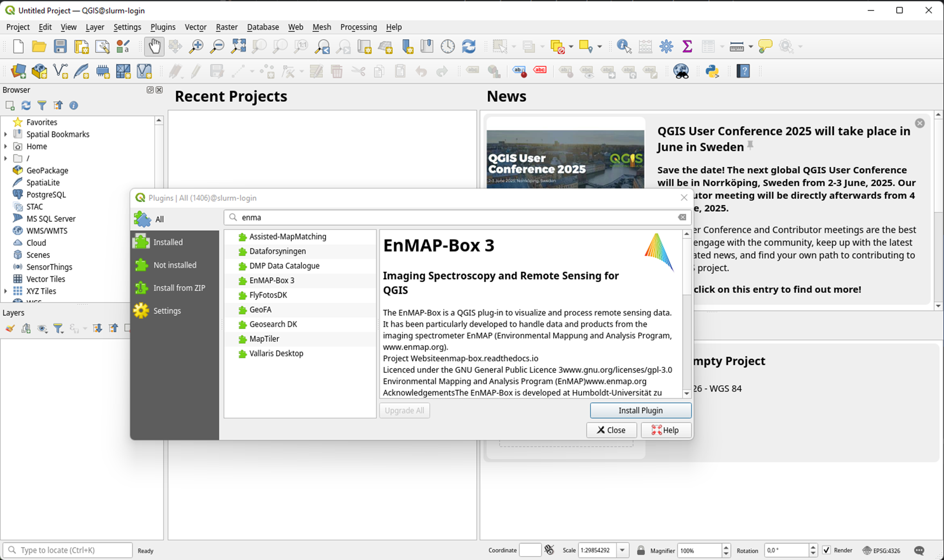Screen dimensions: 944x560
Task: Click the Zoom Out magnifier tool
Action: 217,46
